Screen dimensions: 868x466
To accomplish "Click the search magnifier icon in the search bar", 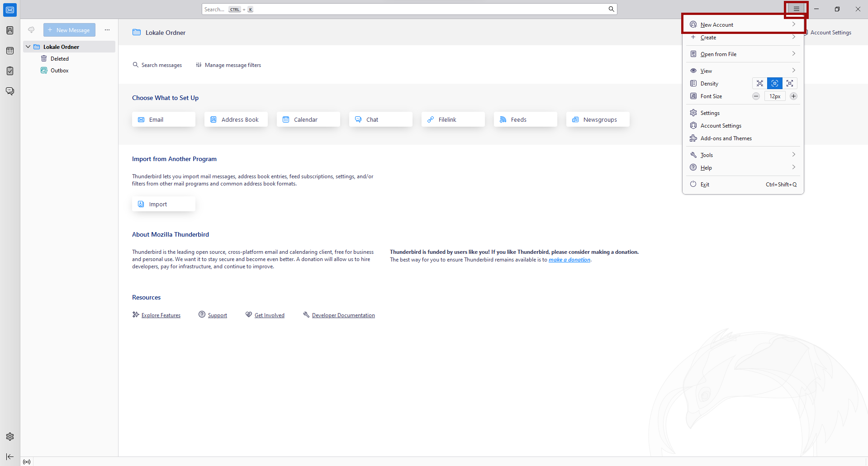I will pos(611,9).
